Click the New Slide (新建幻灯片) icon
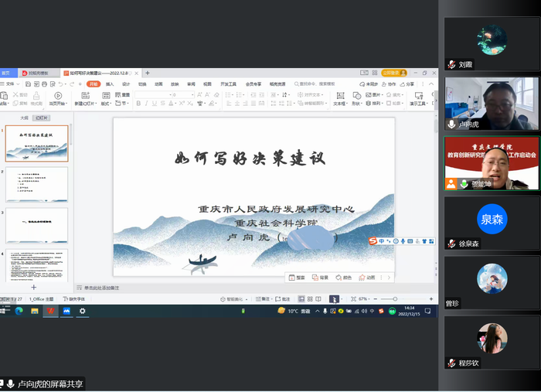This screenshot has height=392, width=541. pyautogui.click(x=85, y=95)
